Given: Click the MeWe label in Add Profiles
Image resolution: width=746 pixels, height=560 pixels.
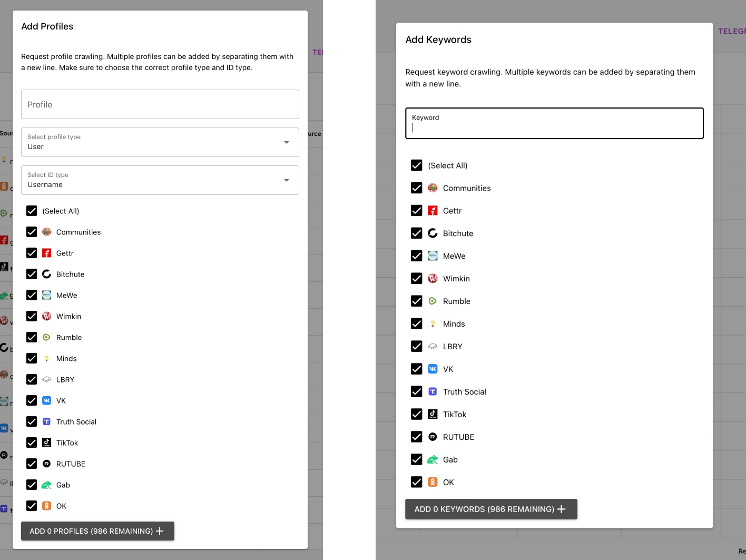Looking at the screenshot, I should 67,295.
